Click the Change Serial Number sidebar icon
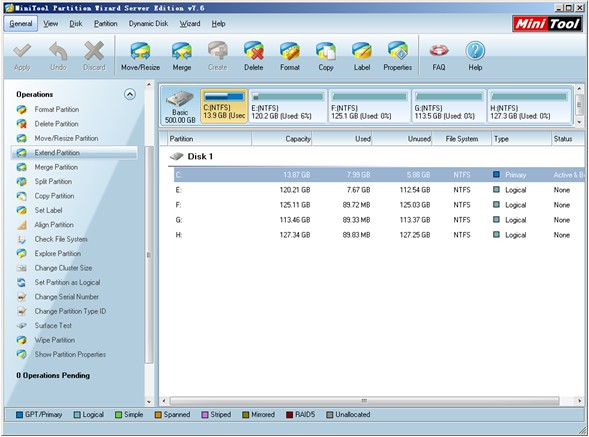The width and height of the screenshot is (589, 437). tap(22, 297)
